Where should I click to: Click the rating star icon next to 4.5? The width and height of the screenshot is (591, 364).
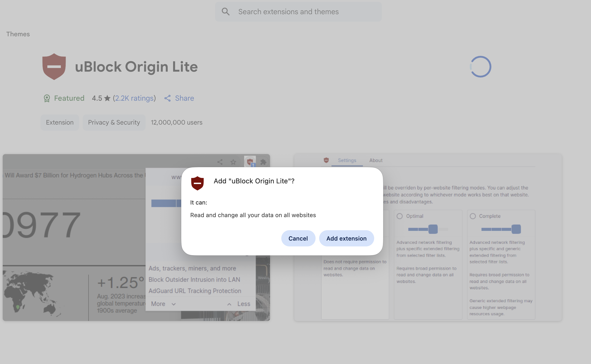click(108, 98)
